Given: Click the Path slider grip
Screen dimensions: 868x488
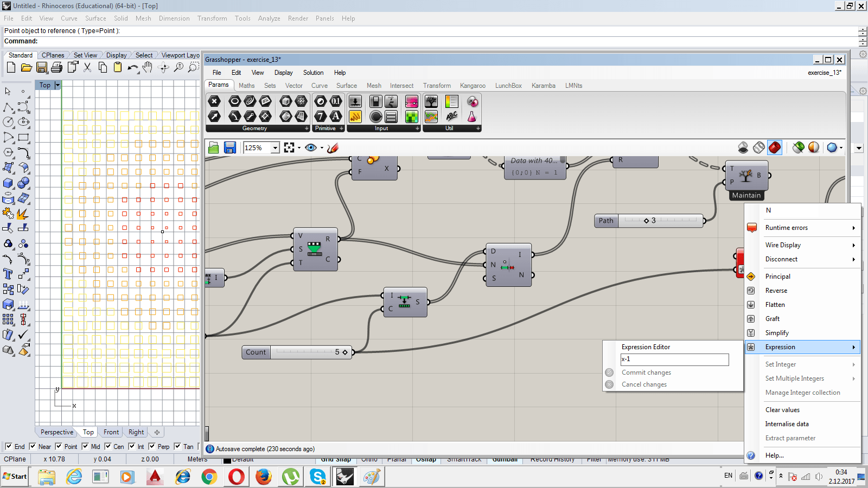Looking at the screenshot, I should pyautogui.click(x=646, y=221).
